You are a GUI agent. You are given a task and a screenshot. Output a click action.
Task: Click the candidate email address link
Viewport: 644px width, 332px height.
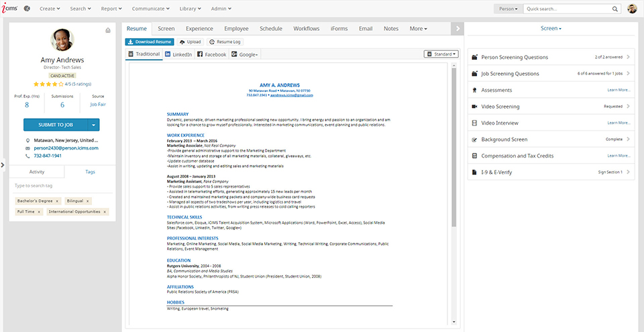click(62, 148)
